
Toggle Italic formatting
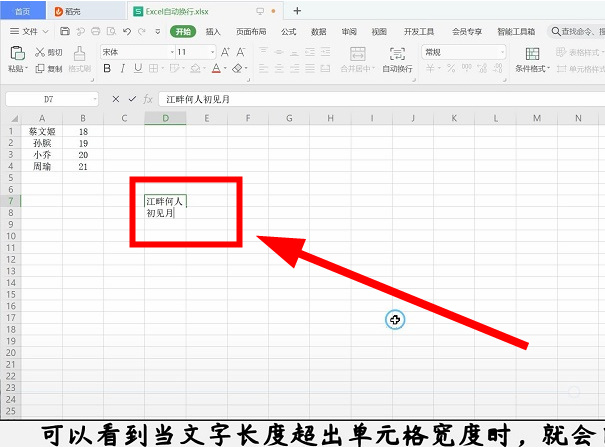123,68
